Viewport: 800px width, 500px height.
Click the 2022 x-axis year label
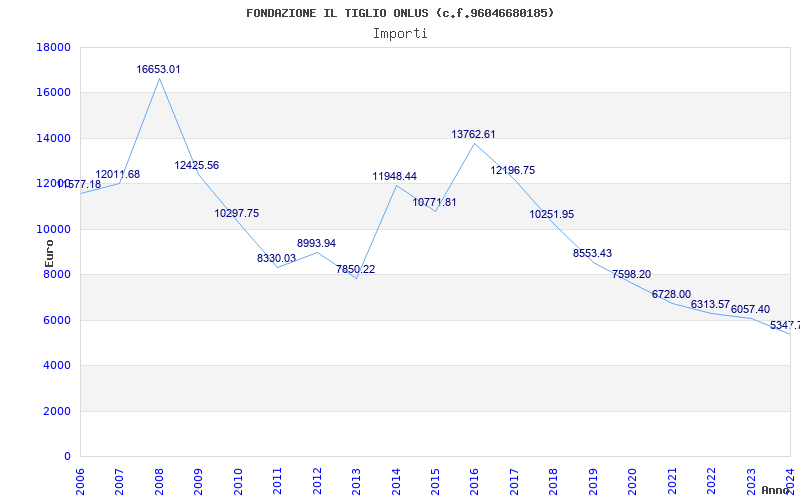(711, 481)
